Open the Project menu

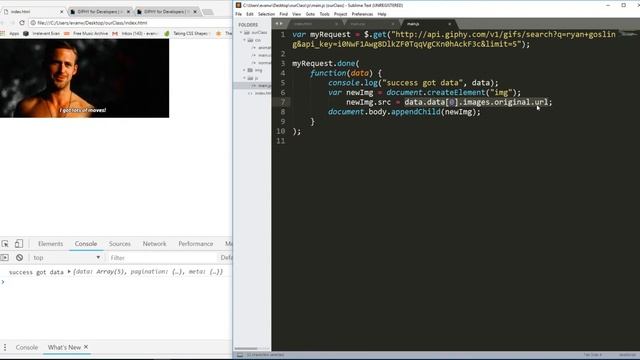tap(340, 14)
